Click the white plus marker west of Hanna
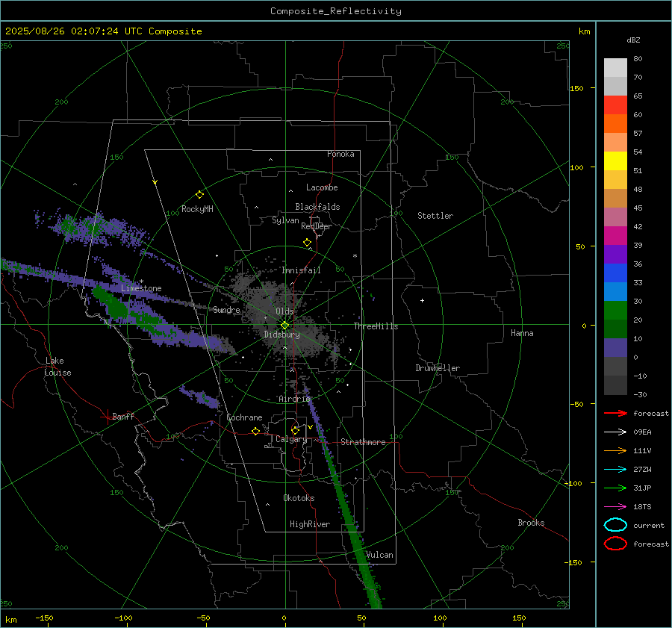The image size is (672, 628). click(x=422, y=300)
